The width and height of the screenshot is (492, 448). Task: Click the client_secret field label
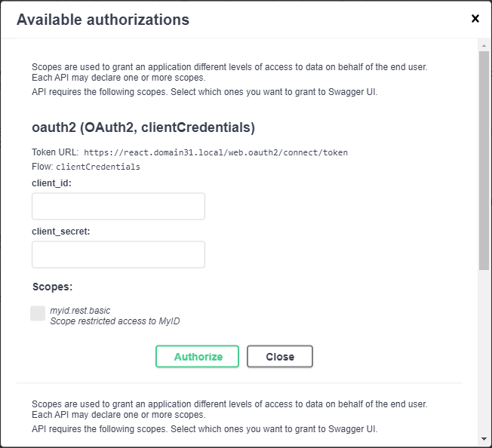61,232
